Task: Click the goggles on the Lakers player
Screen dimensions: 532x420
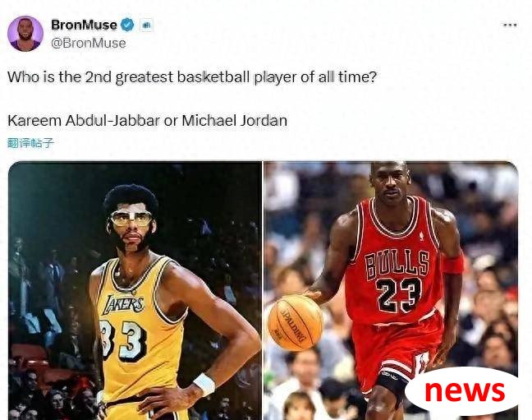Action: [x=131, y=218]
